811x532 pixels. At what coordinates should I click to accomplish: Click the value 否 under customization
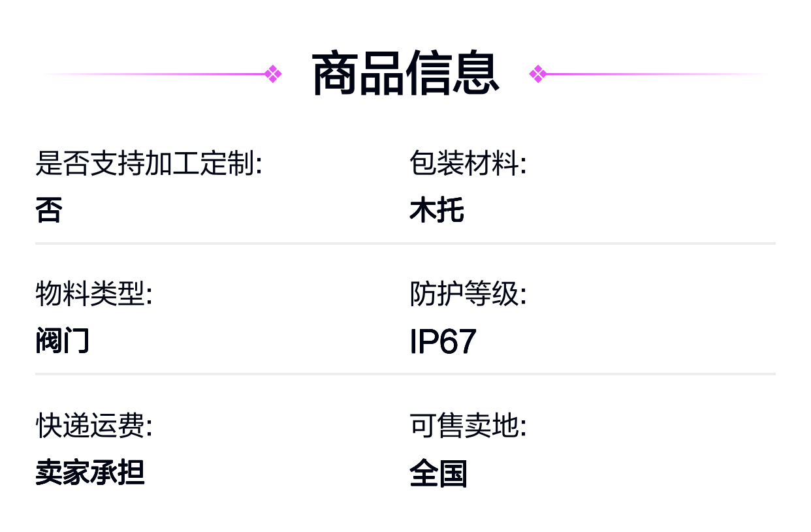pos(49,211)
